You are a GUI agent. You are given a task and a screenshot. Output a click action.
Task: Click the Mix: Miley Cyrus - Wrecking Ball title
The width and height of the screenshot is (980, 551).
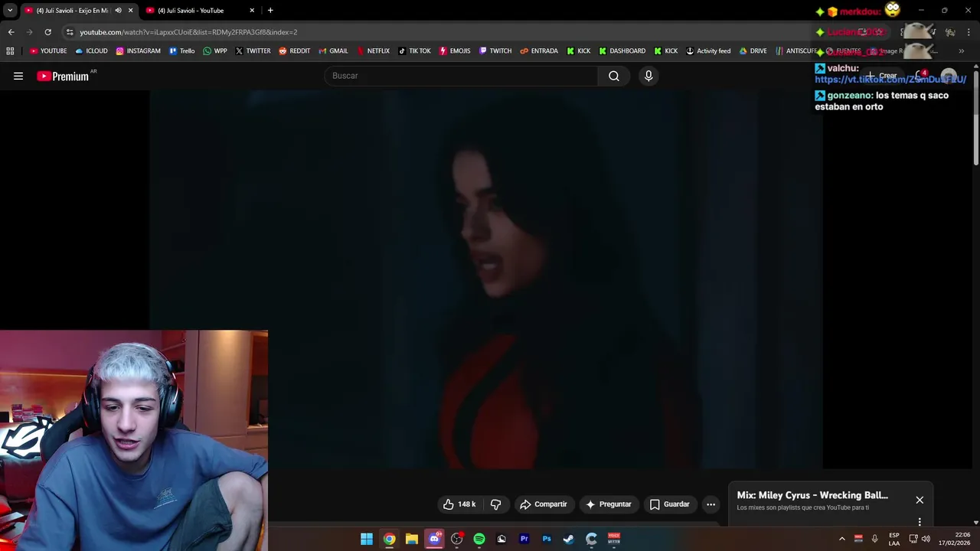click(812, 495)
